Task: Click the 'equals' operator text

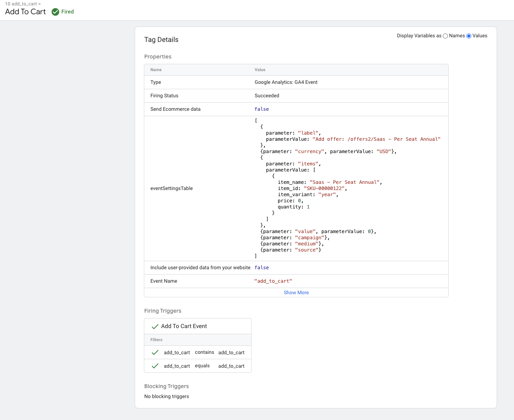Action: 202,366
